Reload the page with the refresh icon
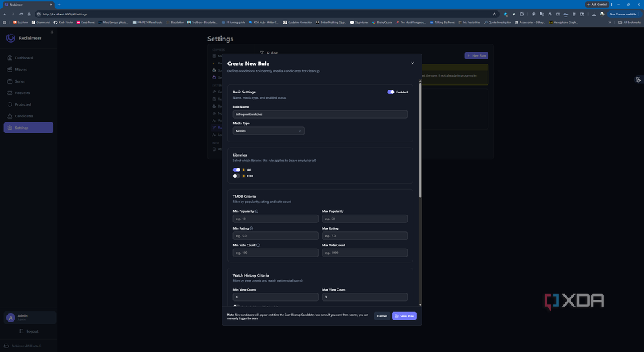This screenshot has height=352, width=644. pyautogui.click(x=21, y=14)
